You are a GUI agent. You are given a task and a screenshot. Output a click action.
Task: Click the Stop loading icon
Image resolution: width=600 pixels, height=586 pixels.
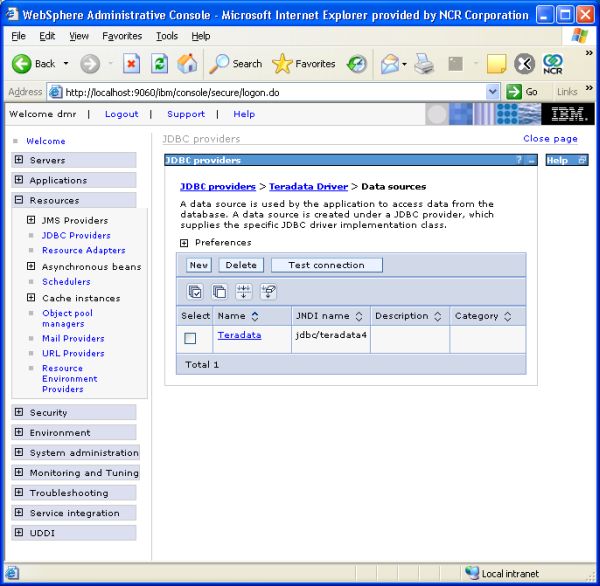pos(131,64)
